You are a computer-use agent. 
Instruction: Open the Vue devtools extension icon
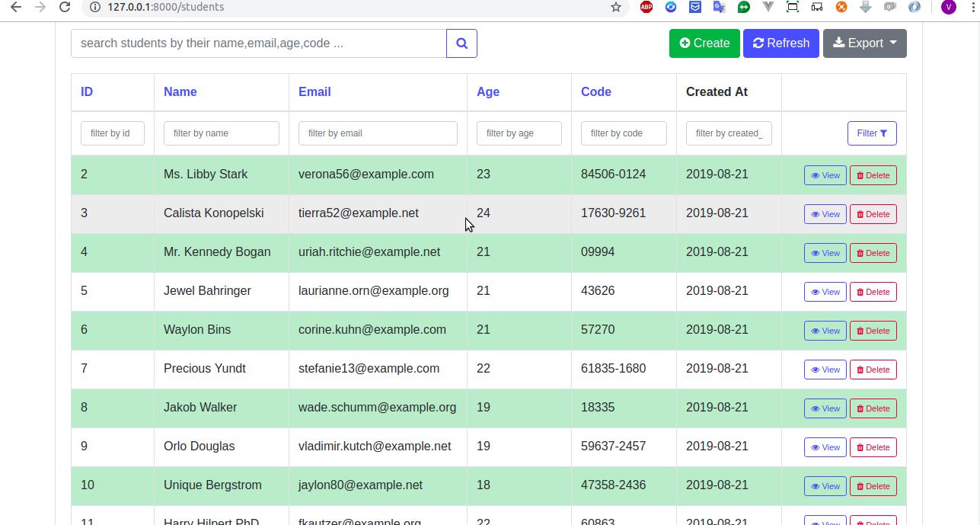pos(768,7)
